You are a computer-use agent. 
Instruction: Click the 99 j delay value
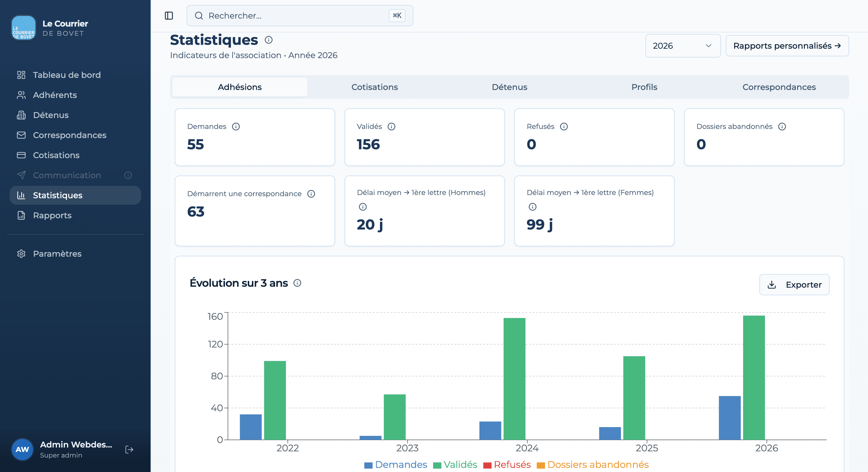coord(539,224)
